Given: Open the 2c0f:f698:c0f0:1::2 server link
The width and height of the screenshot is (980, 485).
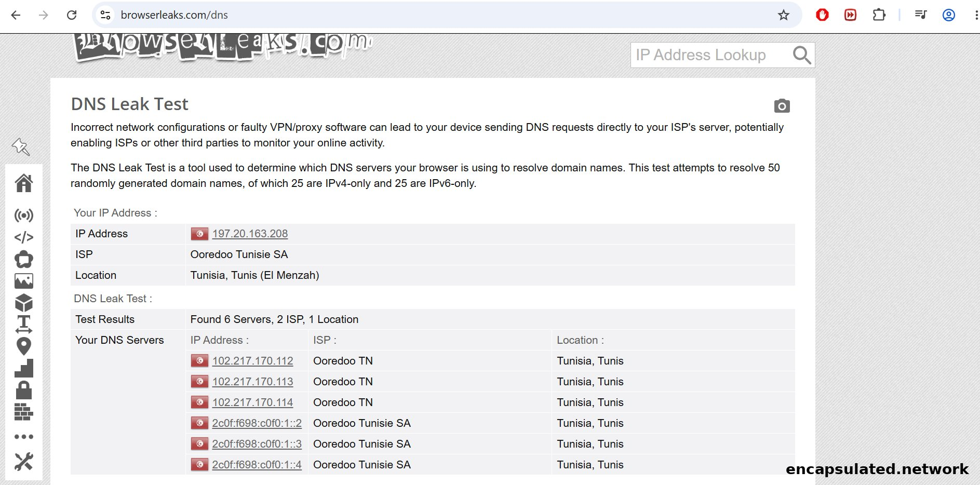Looking at the screenshot, I should click(257, 423).
